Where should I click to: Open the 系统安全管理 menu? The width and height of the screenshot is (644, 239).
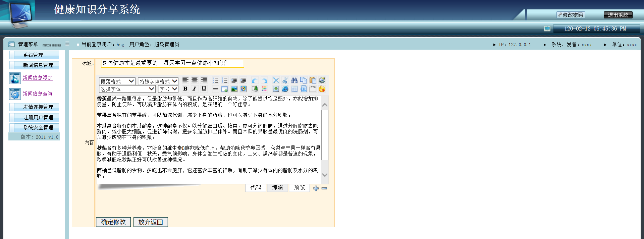(34, 127)
